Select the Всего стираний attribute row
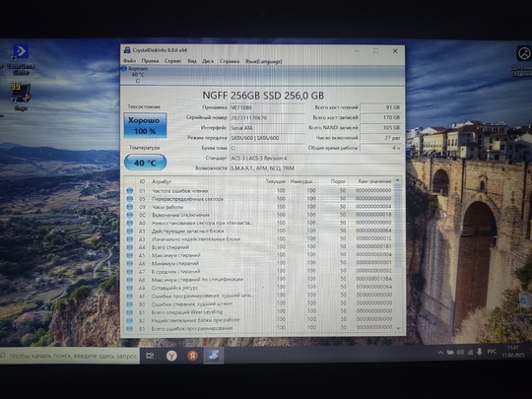The height and width of the screenshot is (399, 532). point(259,247)
